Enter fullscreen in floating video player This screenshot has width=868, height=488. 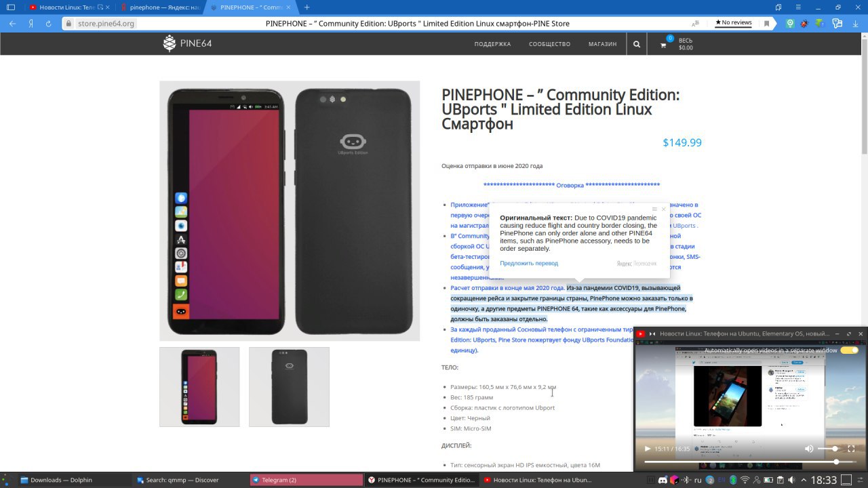coord(851,449)
